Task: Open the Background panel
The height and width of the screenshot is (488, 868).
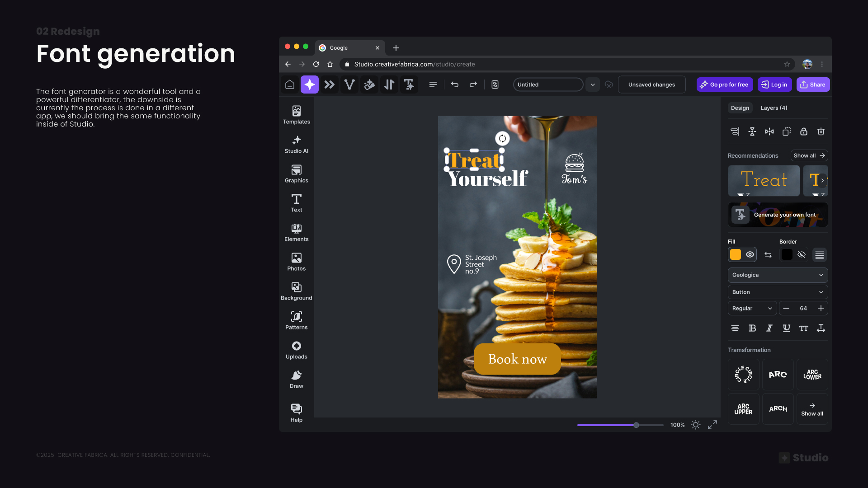Action: (296, 291)
